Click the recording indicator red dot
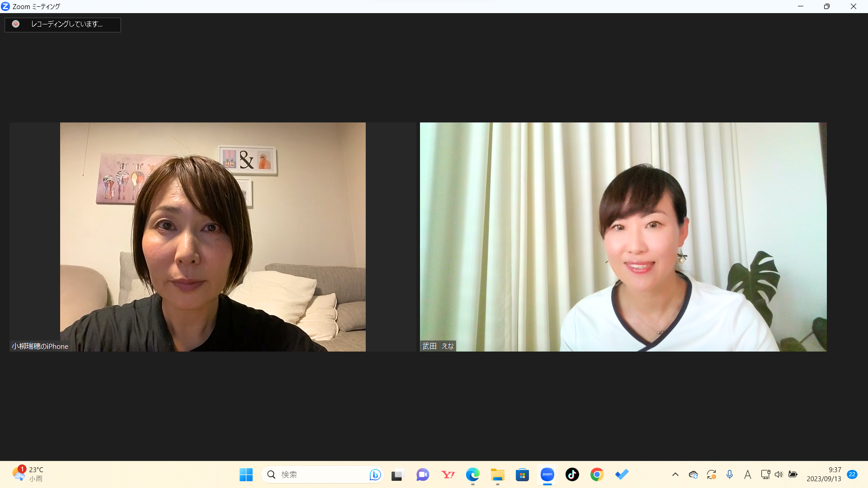The height and width of the screenshot is (488, 868). coord(16,24)
